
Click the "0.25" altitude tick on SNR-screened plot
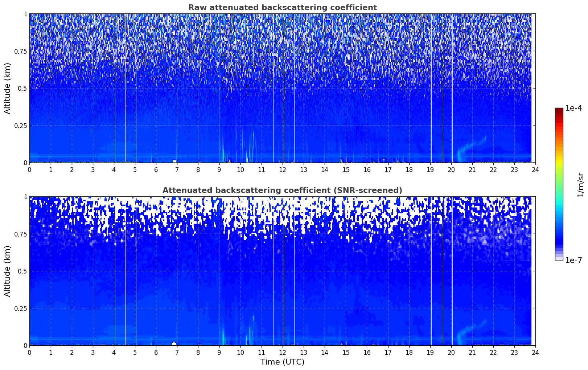tap(21, 308)
